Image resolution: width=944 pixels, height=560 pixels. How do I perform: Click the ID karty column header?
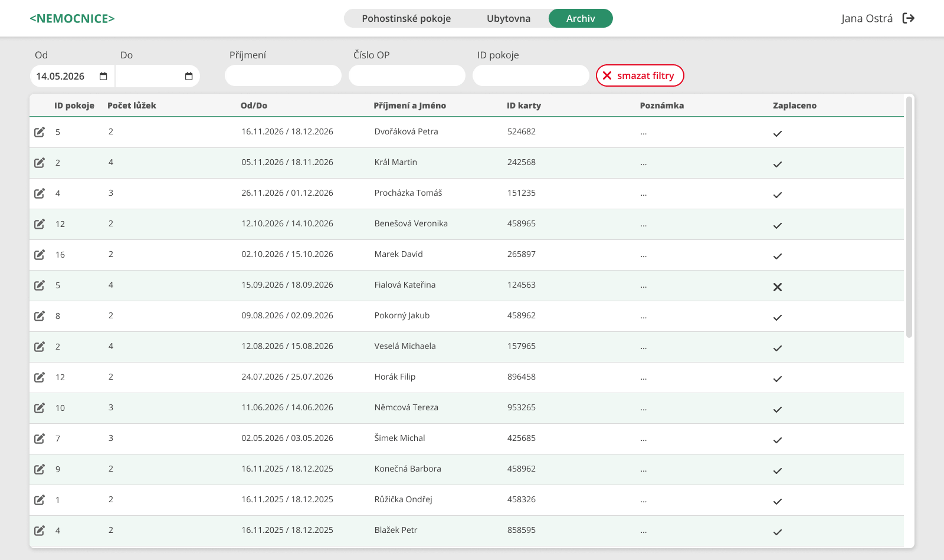pyautogui.click(x=524, y=106)
